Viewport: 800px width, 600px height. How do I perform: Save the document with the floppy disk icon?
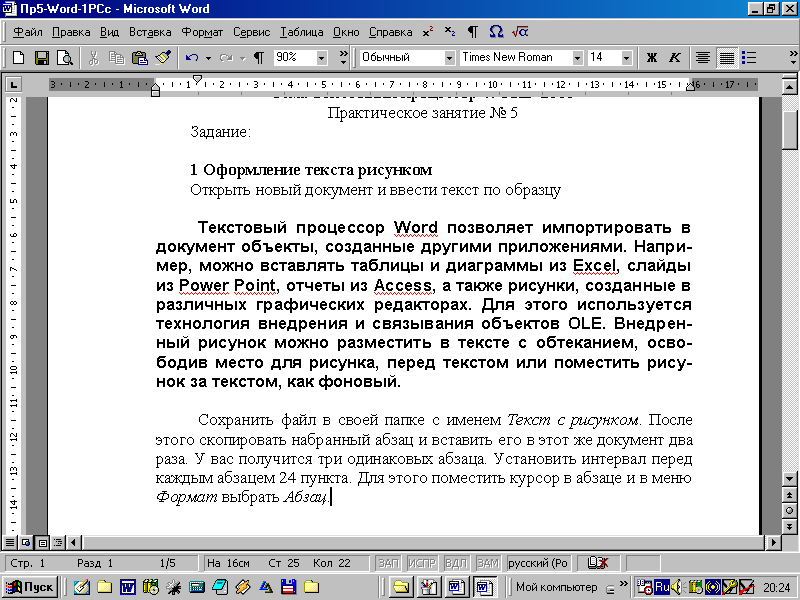41,58
